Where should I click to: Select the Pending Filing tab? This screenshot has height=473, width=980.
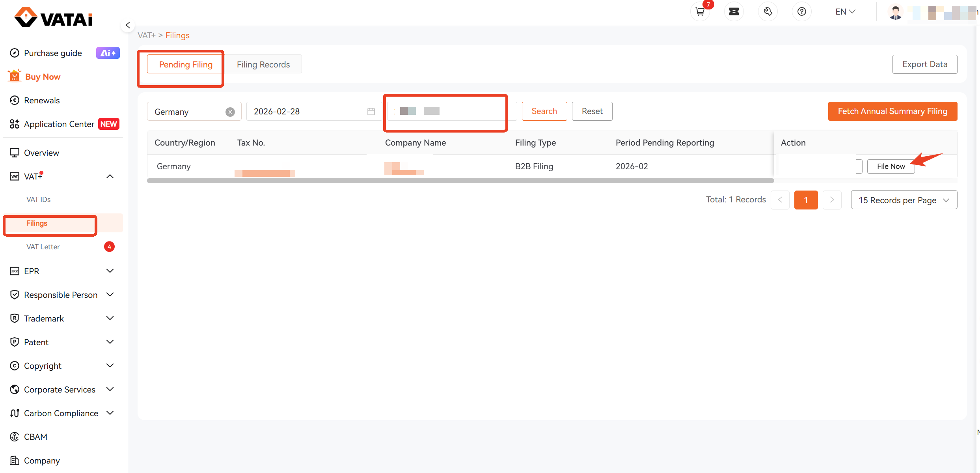186,64
